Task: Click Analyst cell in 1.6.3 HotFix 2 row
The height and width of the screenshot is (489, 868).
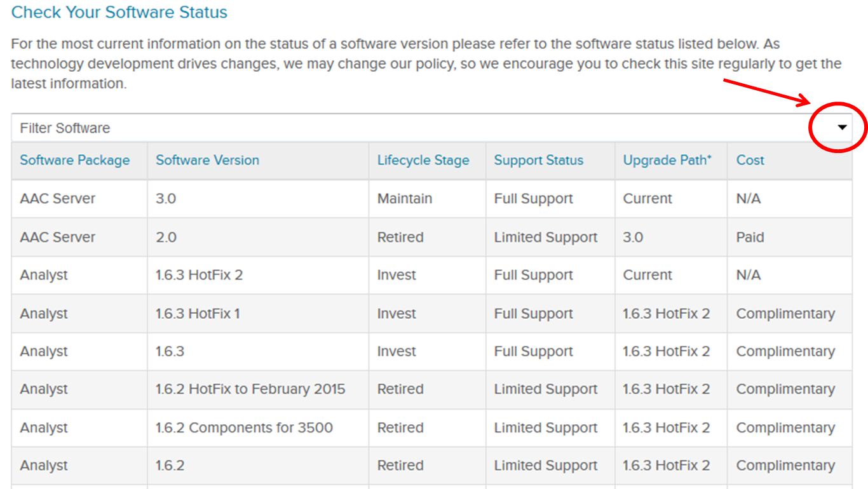Action: coord(44,275)
